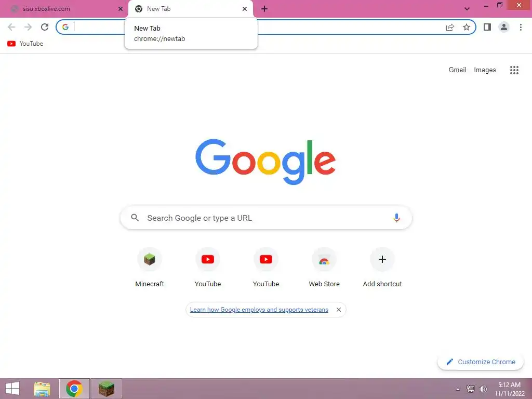
Task: Open Chrome's three-dot menu
Action: click(x=521, y=27)
